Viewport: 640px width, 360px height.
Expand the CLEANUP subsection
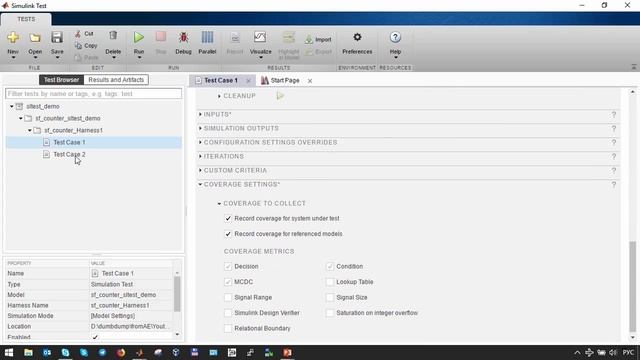(x=220, y=96)
